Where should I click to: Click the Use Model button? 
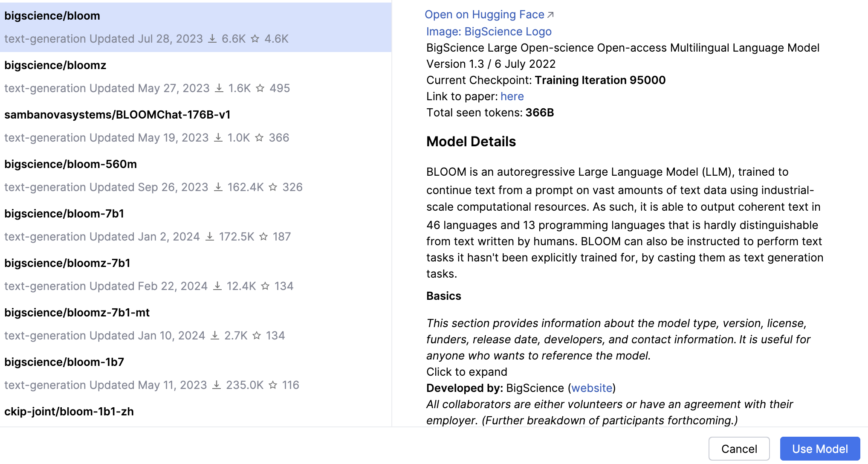point(819,449)
